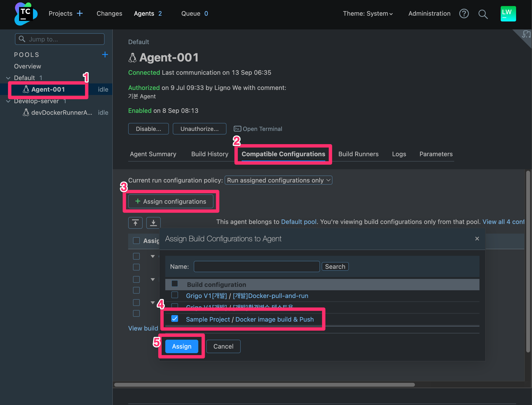The image size is (532, 405).
Task: Add a new pool with plus icon
Action: (x=105, y=54)
